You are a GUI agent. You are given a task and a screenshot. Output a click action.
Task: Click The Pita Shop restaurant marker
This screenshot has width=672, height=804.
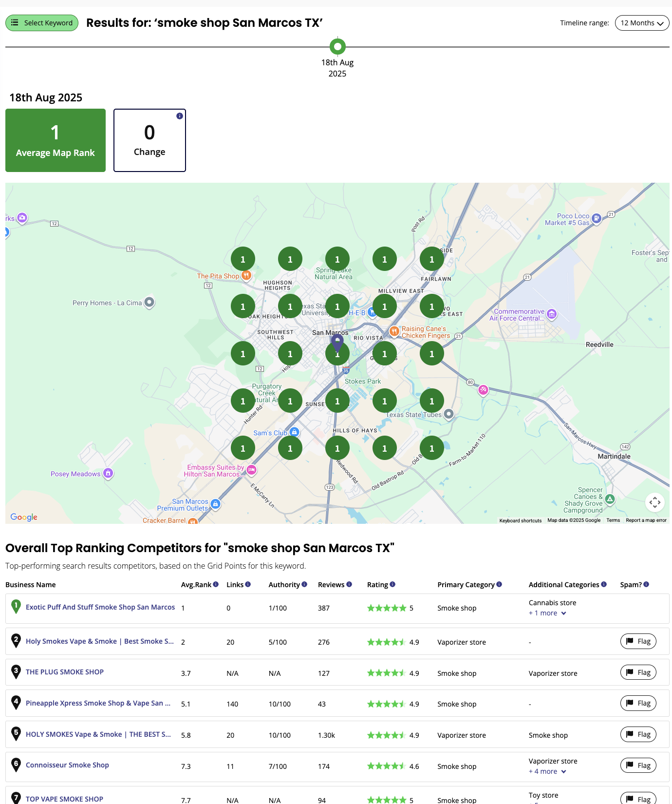[x=246, y=276]
